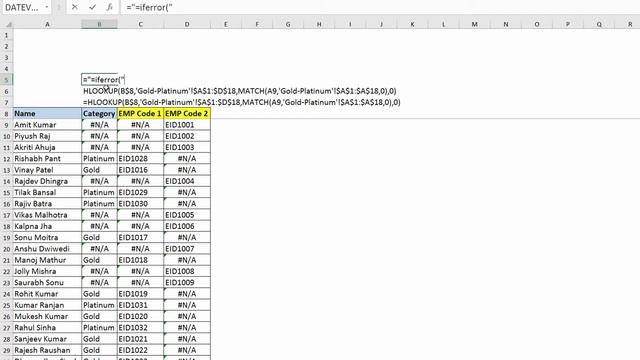Click into the formula bar text field
640x360 pixels.
pos(380,7)
